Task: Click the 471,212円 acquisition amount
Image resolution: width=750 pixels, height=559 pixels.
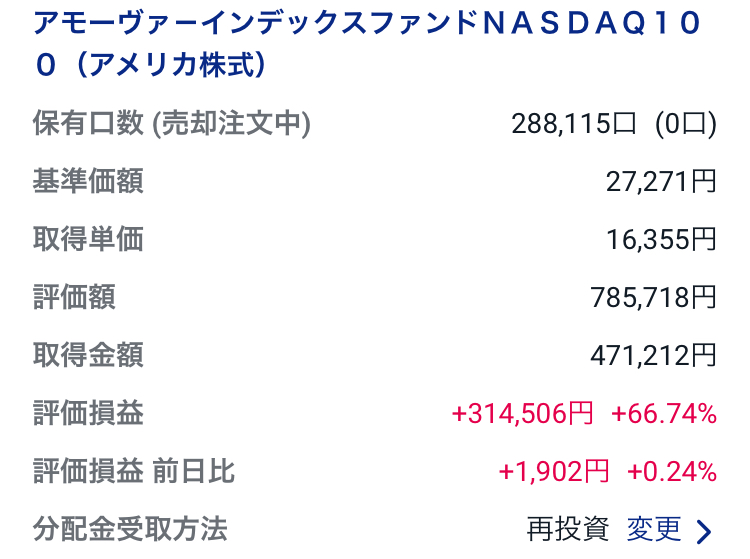Action: [x=654, y=354]
